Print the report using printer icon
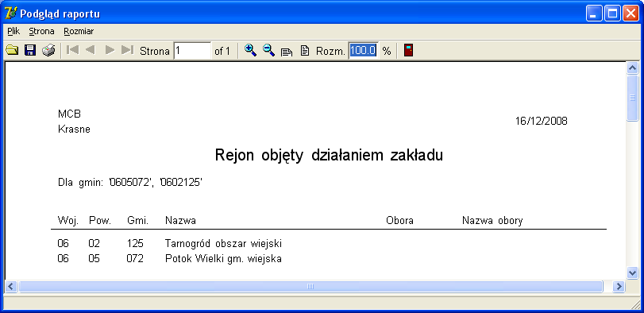Image resolution: width=644 pixels, height=313 pixels. [48, 51]
